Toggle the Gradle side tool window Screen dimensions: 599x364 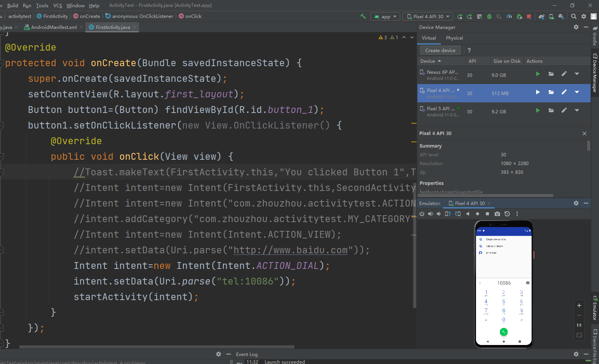click(x=595, y=36)
